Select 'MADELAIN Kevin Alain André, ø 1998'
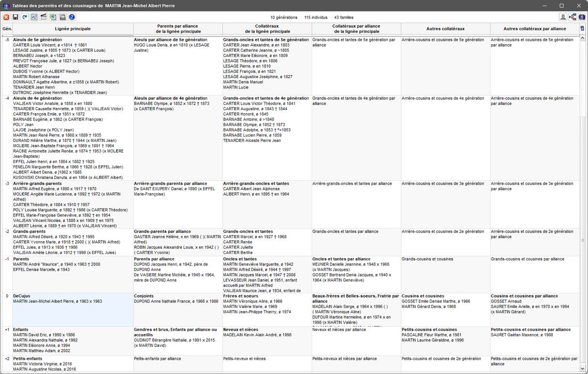 (x=258, y=335)
